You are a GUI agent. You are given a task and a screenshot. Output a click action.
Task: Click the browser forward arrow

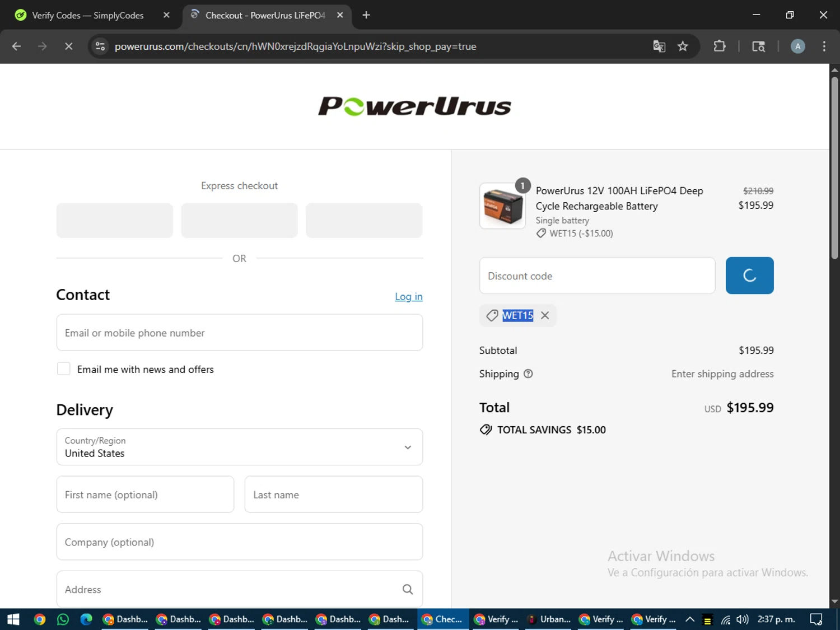pos(42,46)
